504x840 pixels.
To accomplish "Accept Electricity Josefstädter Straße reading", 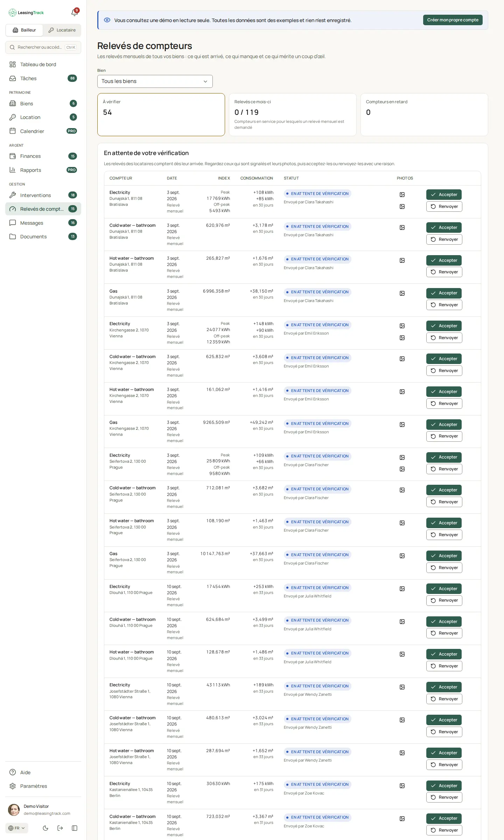I will tap(444, 687).
